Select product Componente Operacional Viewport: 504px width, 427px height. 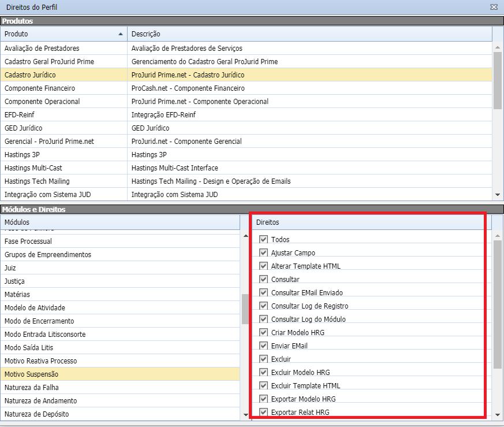click(x=64, y=101)
